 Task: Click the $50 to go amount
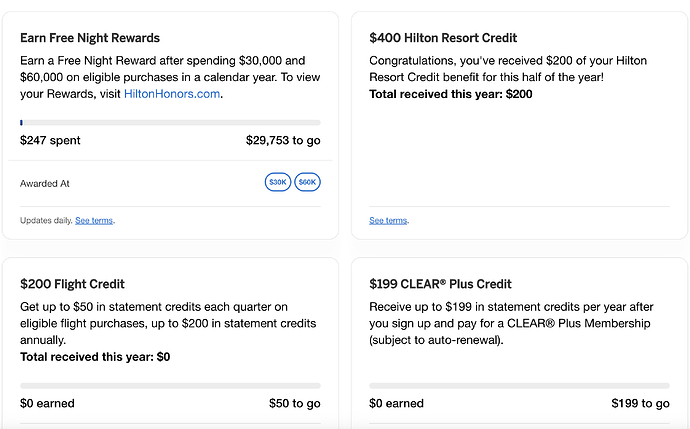[x=295, y=404]
